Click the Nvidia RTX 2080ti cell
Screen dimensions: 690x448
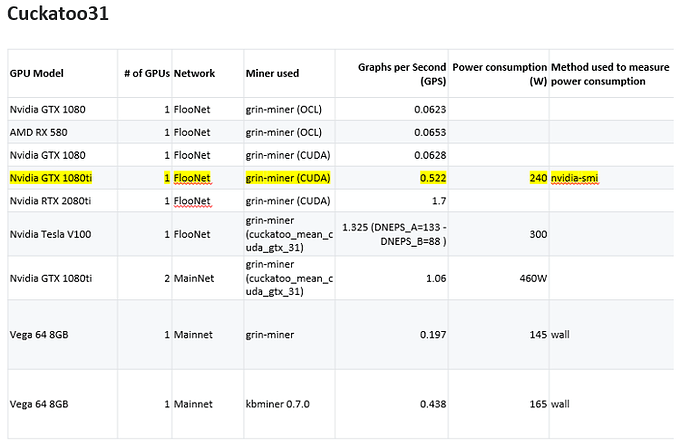(x=50, y=201)
